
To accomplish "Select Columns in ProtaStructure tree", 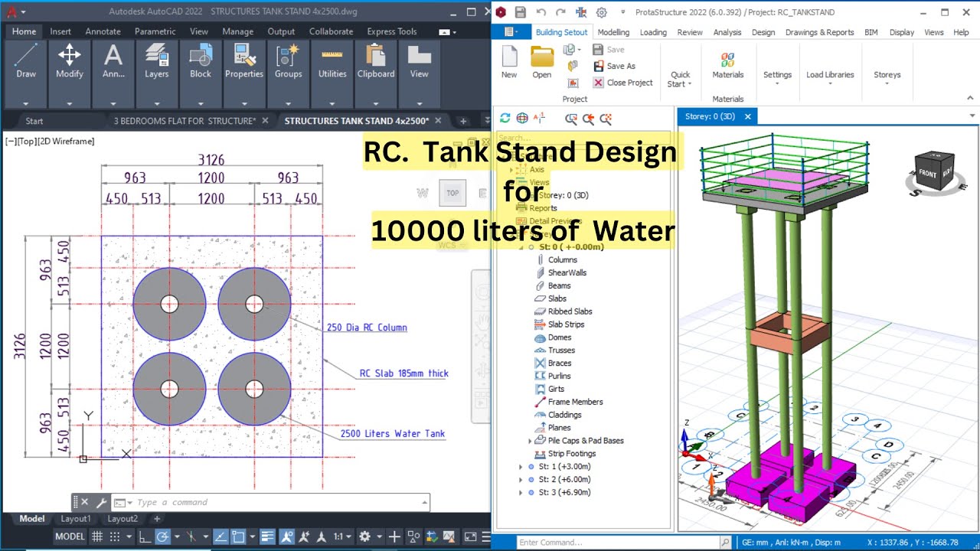I will (x=562, y=259).
